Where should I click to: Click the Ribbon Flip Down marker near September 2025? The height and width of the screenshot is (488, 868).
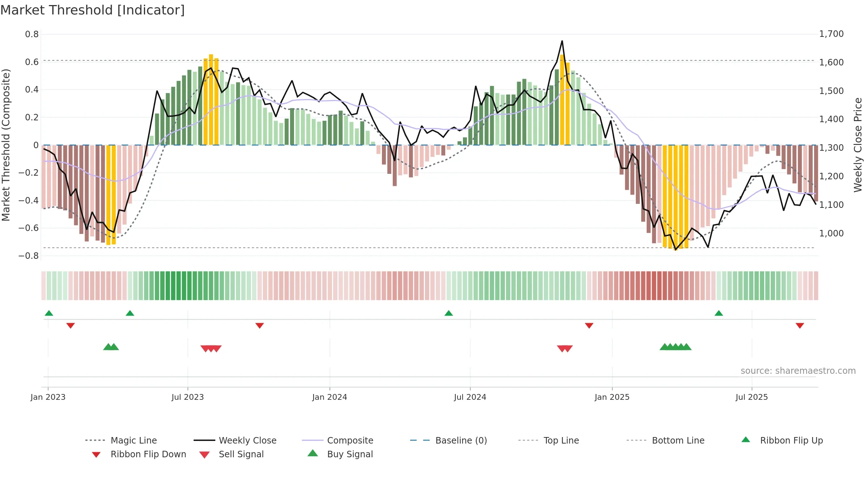click(800, 326)
